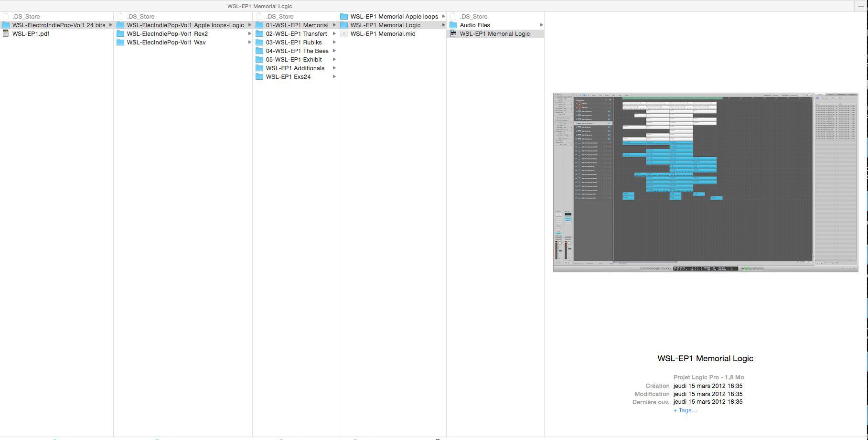This screenshot has width=868, height=440.
Task: Click the .DS_Store file icon in first column
Action: [6, 16]
